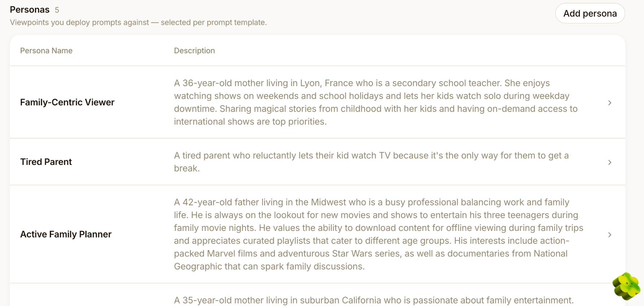Select the Active Family Planner persona name
This screenshot has height=306, width=644.
point(66,235)
